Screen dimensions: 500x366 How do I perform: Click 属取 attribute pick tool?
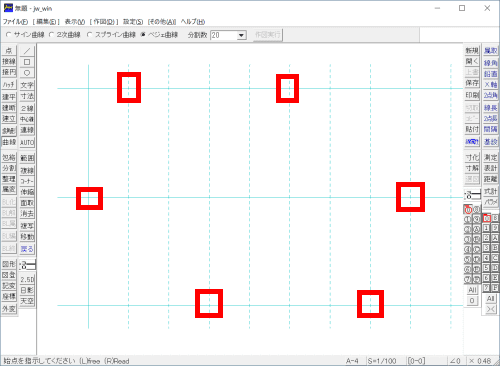click(490, 51)
